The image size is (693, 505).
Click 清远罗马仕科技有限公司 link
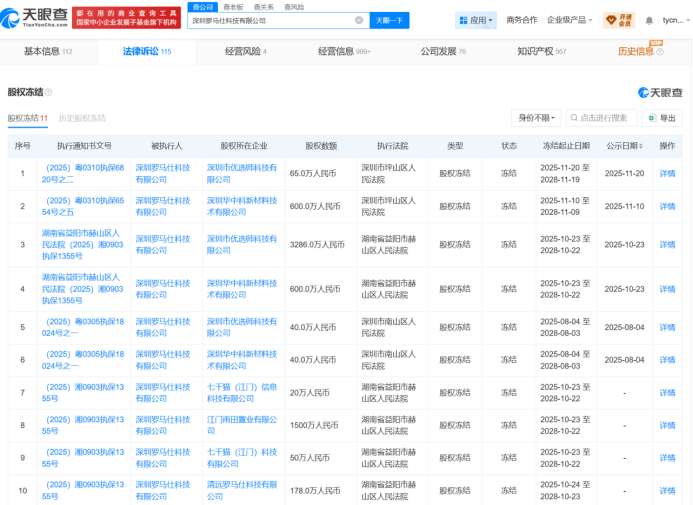pos(242,491)
